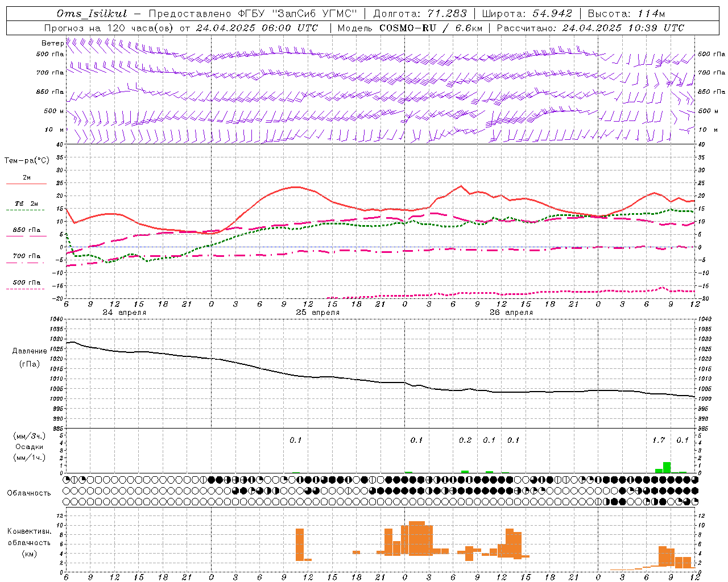Click the Широта: 54.942 field
Viewport: 728px width, 582px height.
click(x=527, y=14)
